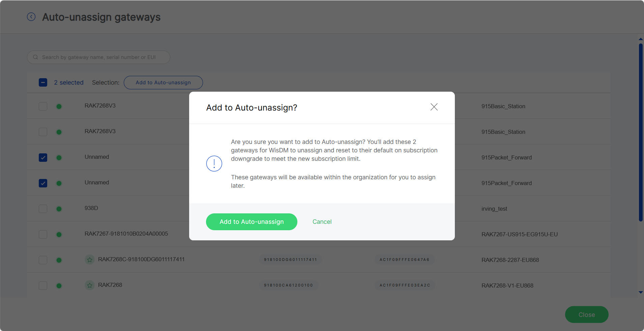Click Cancel in the confirmation modal
This screenshot has width=644, height=331.
click(322, 221)
